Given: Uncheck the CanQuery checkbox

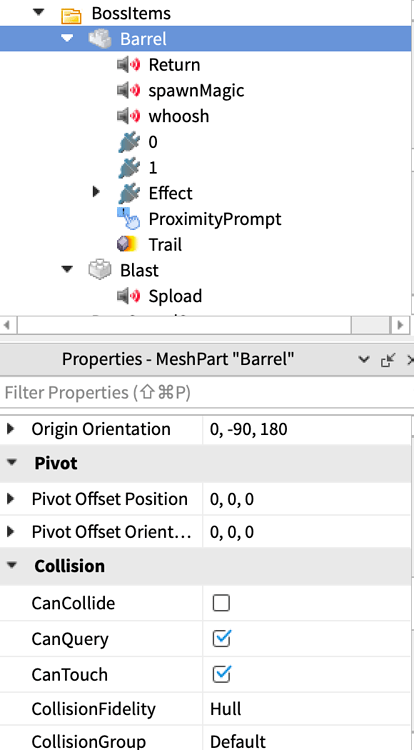Looking at the screenshot, I should pyautogui.click(x=221, y=639).
